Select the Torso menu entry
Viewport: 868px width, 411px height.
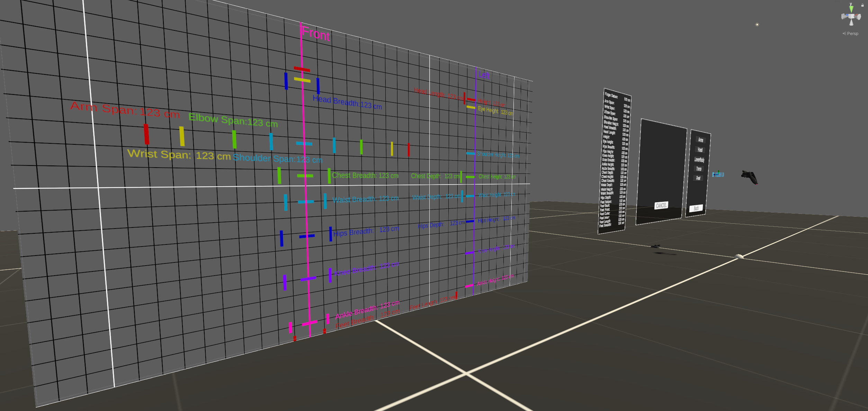699,169
